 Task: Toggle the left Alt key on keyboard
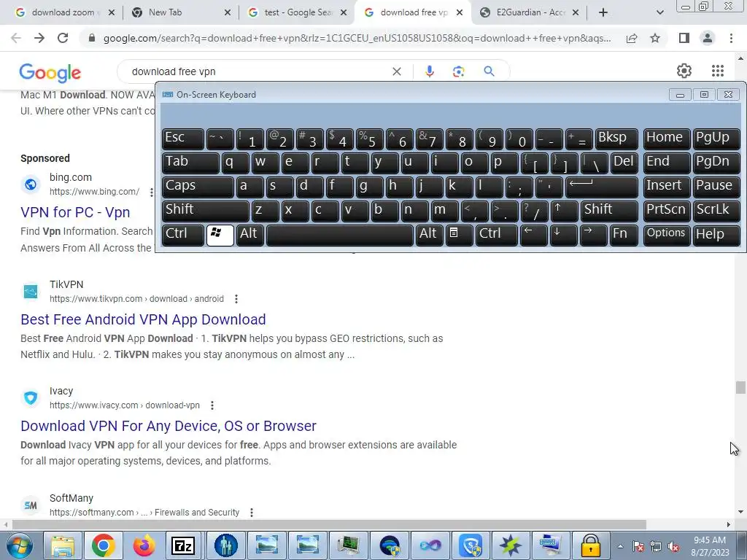coord(250,235)
